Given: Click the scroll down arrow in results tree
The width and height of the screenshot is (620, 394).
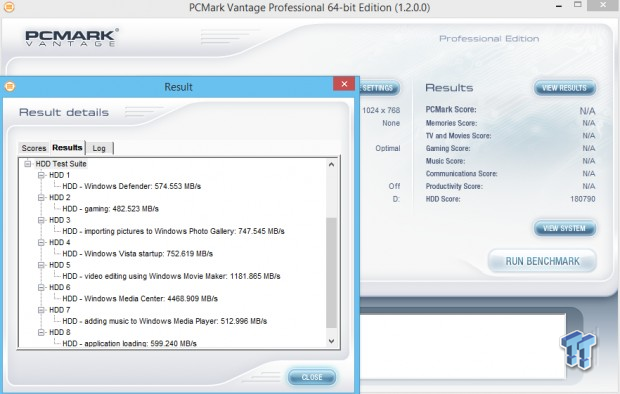Looking at the screenshot, I should 331,341.
